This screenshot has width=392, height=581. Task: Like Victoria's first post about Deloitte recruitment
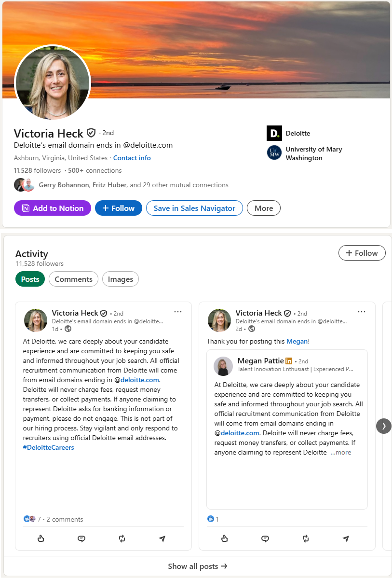click(x=41, y=539)
